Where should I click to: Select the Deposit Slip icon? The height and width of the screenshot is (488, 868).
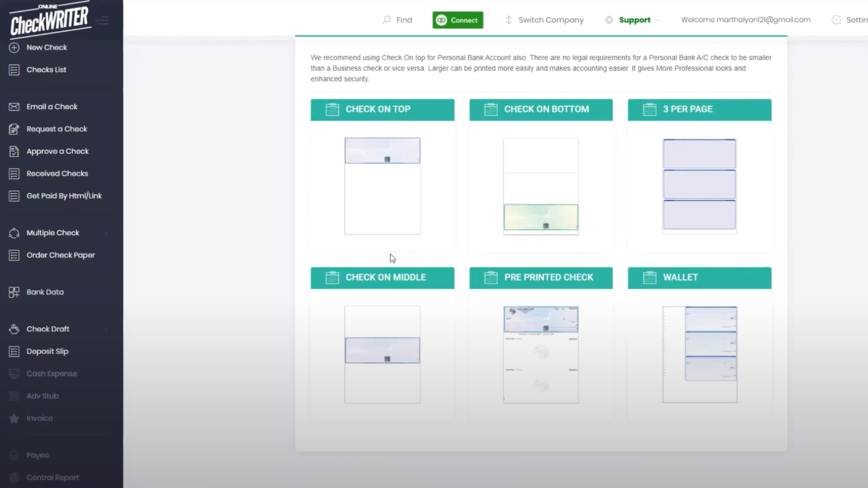pyautogui.click(x=14, y=351)
